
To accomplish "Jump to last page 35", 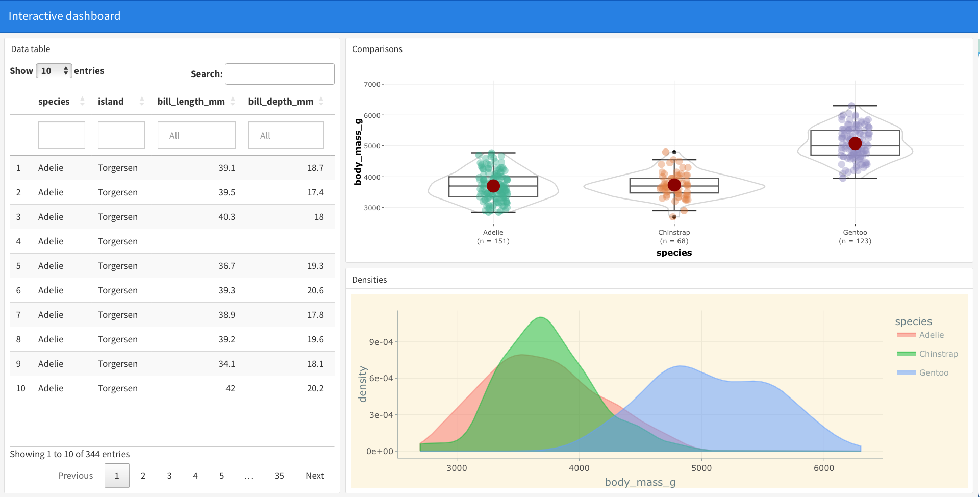I will (x=279, y=476).
